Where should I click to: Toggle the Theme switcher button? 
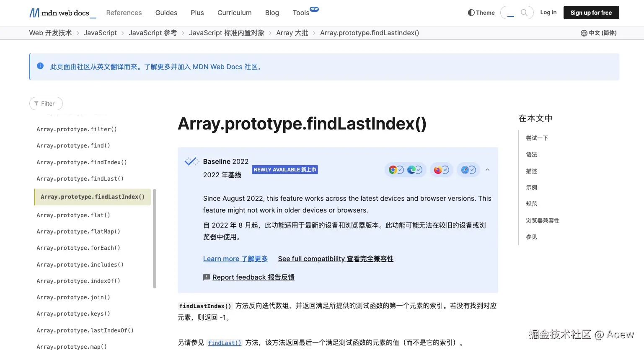(x=481, y=13)
